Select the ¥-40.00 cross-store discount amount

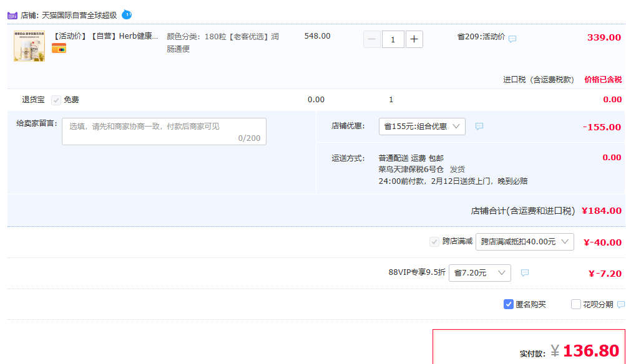pyautogui.click(x=602, y=242)
